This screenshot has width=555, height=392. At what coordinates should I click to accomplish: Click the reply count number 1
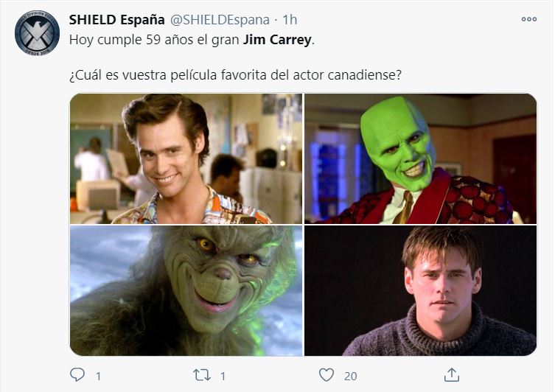point(99,376)
